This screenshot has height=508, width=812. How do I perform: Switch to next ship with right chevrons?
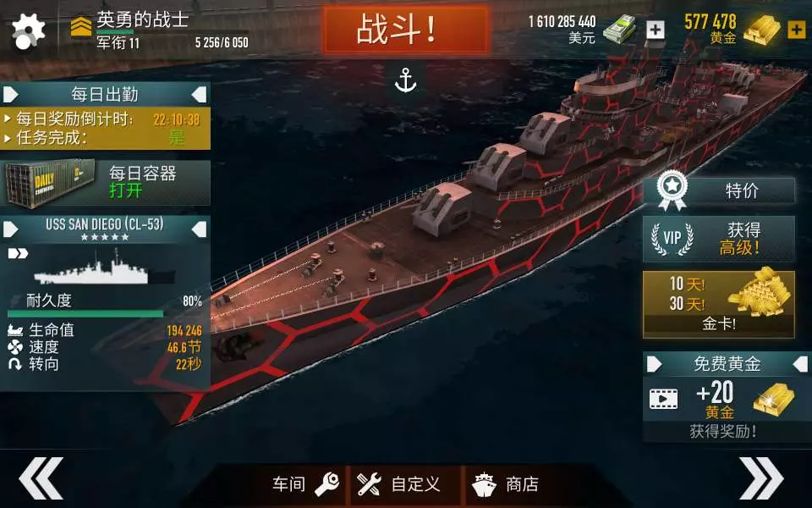pos(760,478)
